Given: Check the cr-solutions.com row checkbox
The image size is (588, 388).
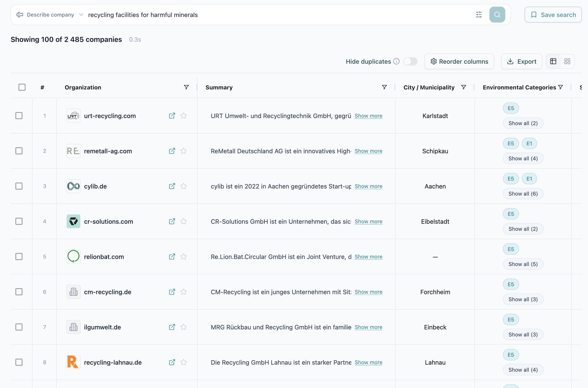Looking at the screenshot, I should pos(19,221).
